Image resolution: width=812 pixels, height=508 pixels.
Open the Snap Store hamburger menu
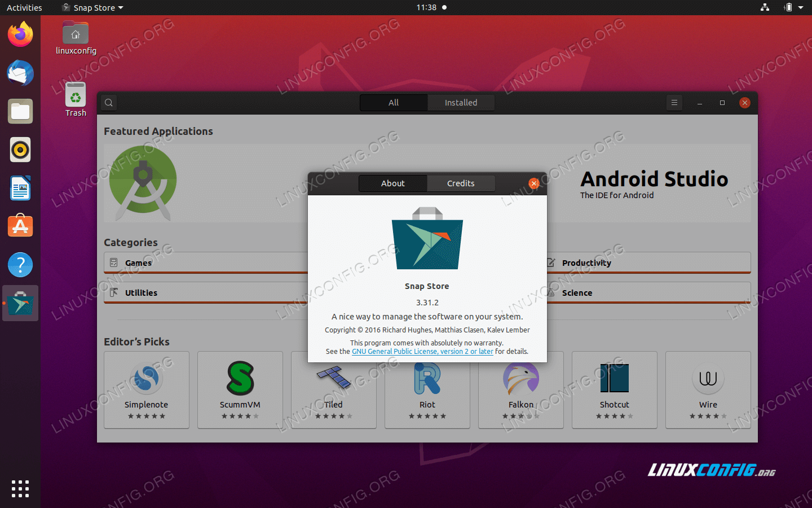click(674, 103)
